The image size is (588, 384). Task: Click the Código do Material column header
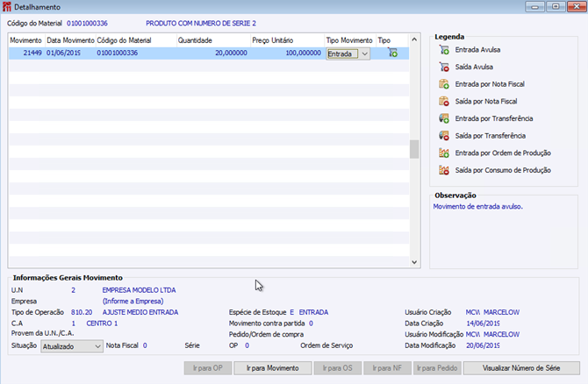pos(136,40)
